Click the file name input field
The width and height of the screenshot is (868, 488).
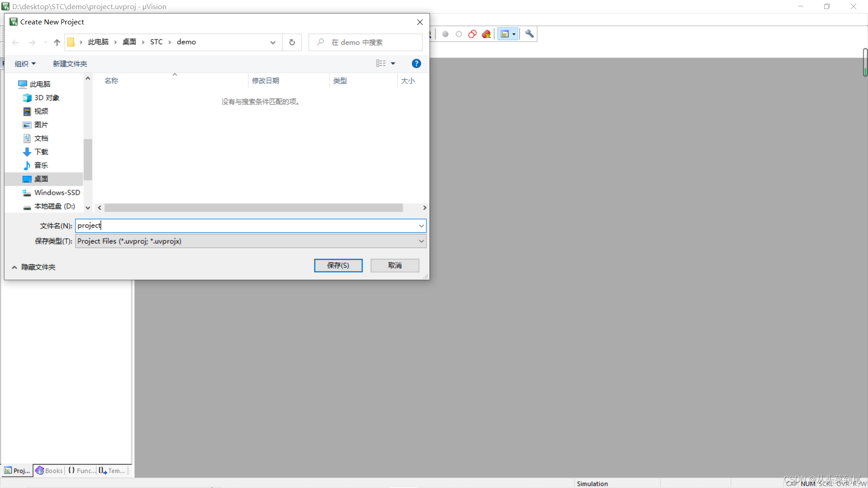coord(246,225)
